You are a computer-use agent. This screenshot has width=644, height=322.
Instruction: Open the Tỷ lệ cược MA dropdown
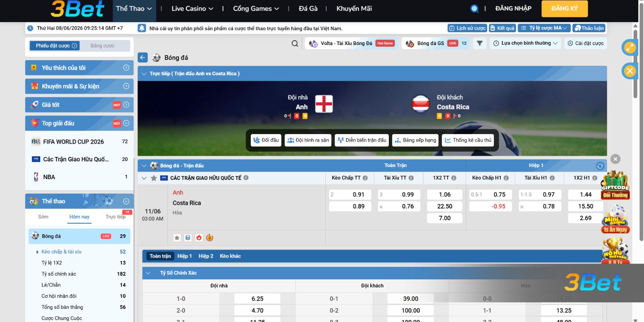pos(544,28)
